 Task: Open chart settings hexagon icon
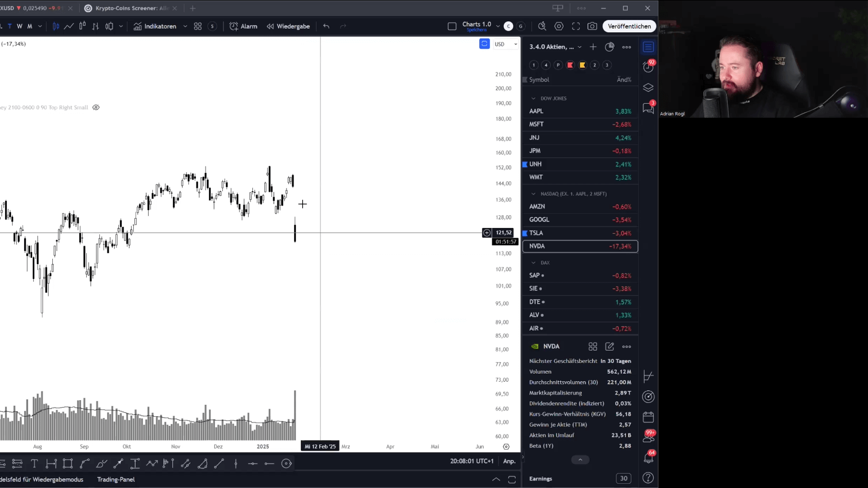(x=559, y=26)
